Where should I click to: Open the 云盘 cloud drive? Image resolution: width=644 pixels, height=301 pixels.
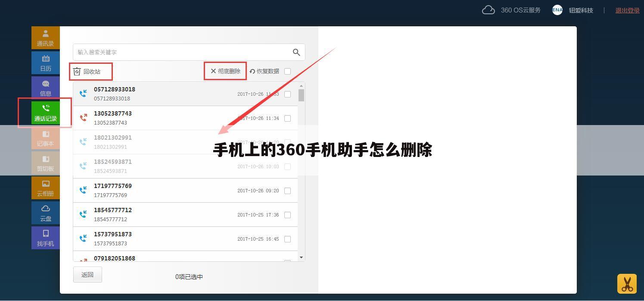click(x=45, y=213)
